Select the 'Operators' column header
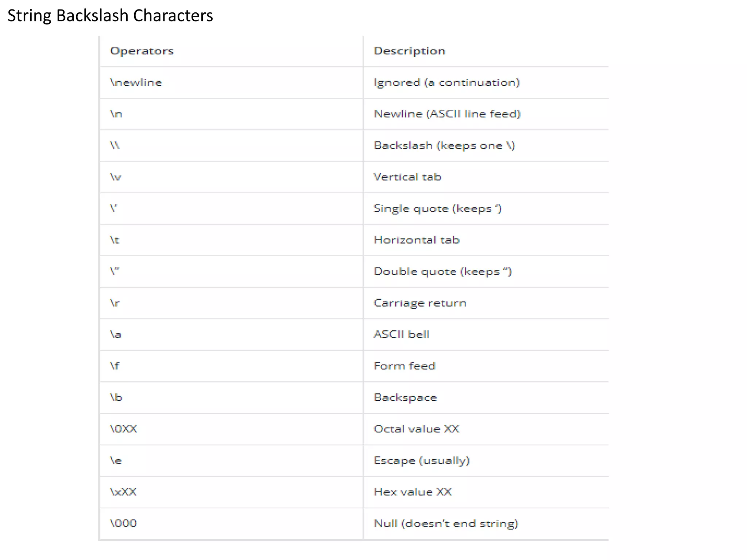Viewport: 747px width, 560px height. 142,51
